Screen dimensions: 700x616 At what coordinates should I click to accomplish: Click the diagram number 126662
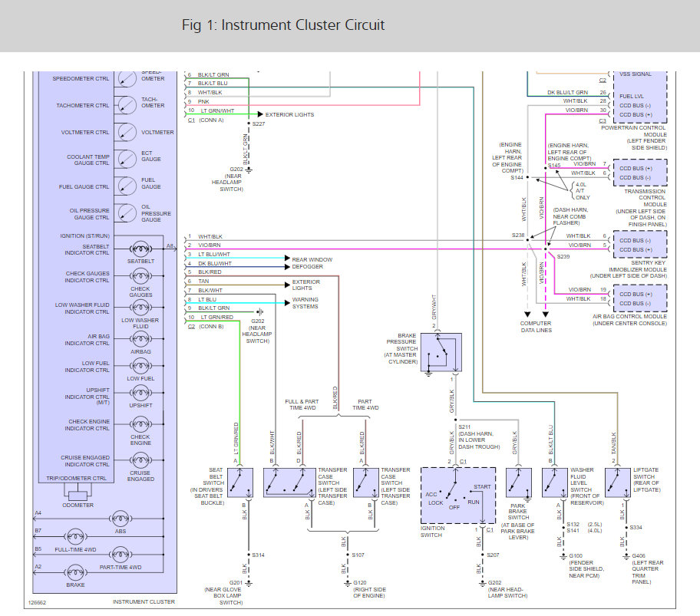[37, 603]
